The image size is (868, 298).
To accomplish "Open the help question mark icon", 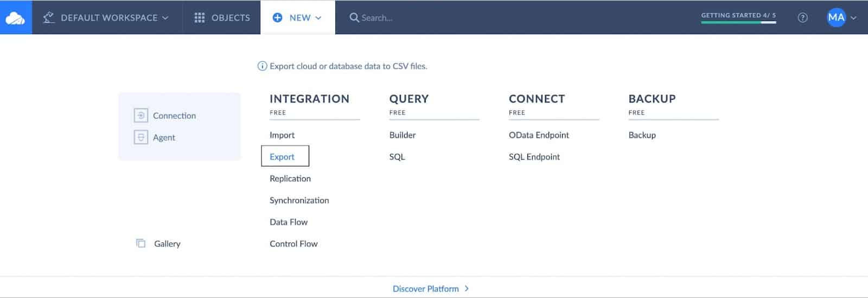I will (803, 17).
